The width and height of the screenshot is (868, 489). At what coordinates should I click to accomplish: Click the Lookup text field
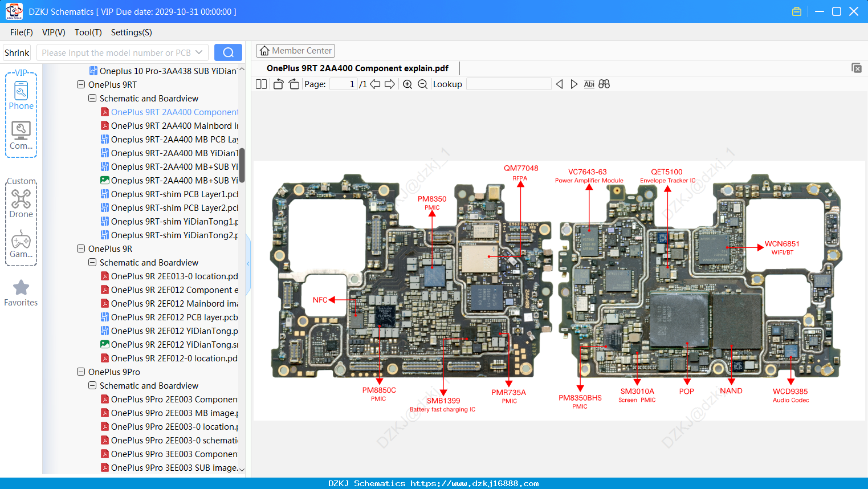pos(508,84)
